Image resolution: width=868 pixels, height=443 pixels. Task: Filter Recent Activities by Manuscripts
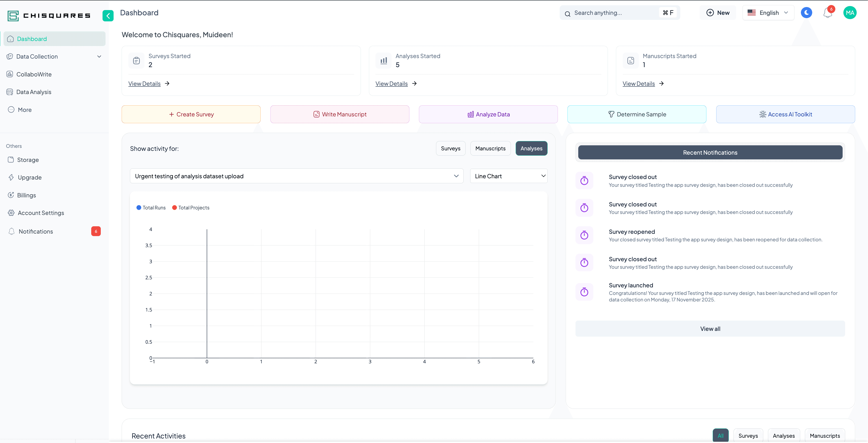pyautogui.click(x=825, y=435)
